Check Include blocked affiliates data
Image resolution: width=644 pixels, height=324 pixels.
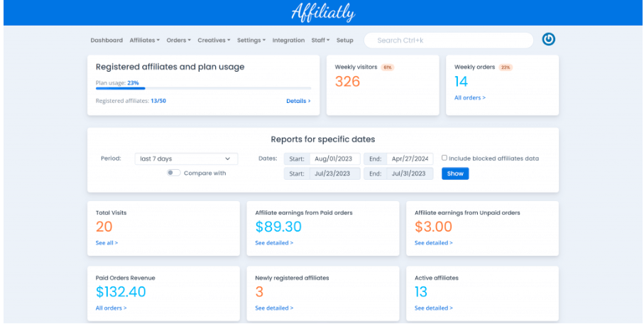point(444,158)
